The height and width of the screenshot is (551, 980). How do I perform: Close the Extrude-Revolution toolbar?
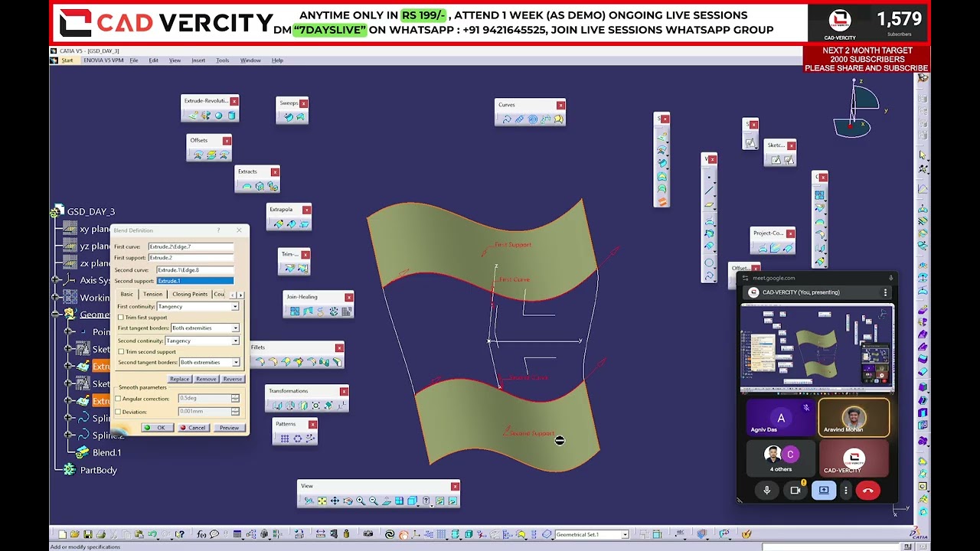tap(234, 101)
